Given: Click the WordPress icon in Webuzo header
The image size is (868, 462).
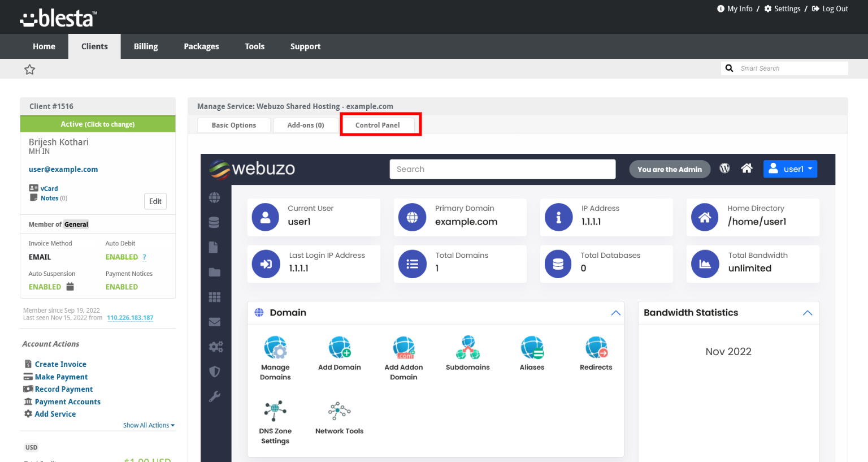Looking at the screenshot, I should [x=724, y=169].
